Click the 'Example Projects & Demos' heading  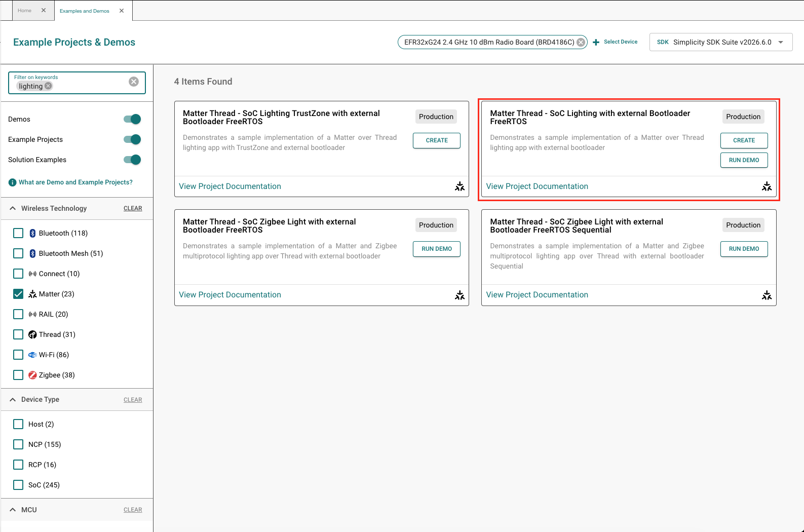tap(74, 42)
